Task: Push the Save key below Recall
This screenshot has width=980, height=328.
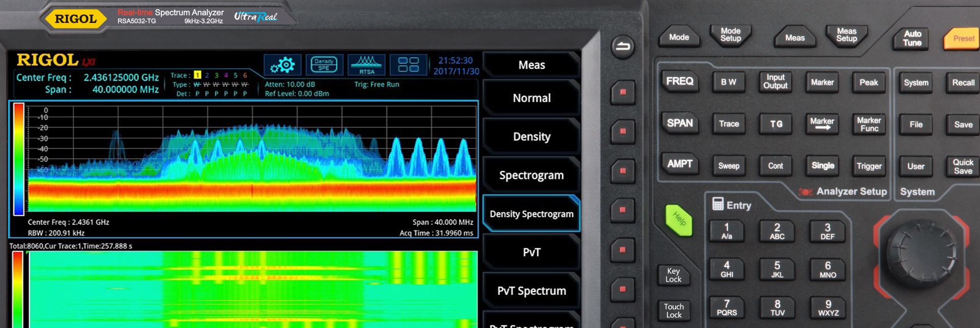Action: pyautogui.click(x=963, y=124)
